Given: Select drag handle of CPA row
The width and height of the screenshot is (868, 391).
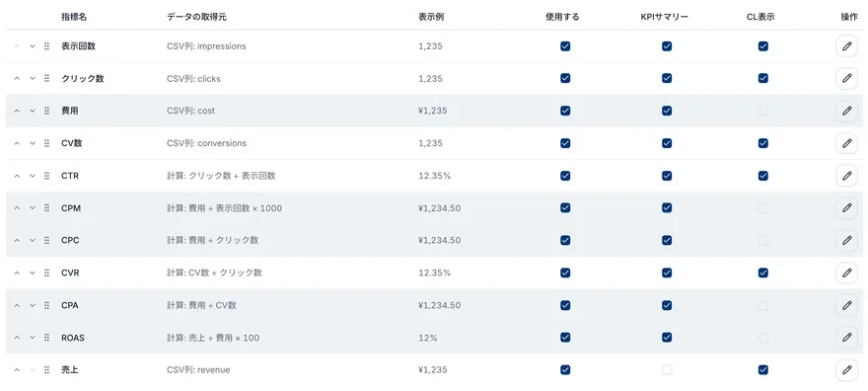Looking at the screenshot, I should coord(47,305).
